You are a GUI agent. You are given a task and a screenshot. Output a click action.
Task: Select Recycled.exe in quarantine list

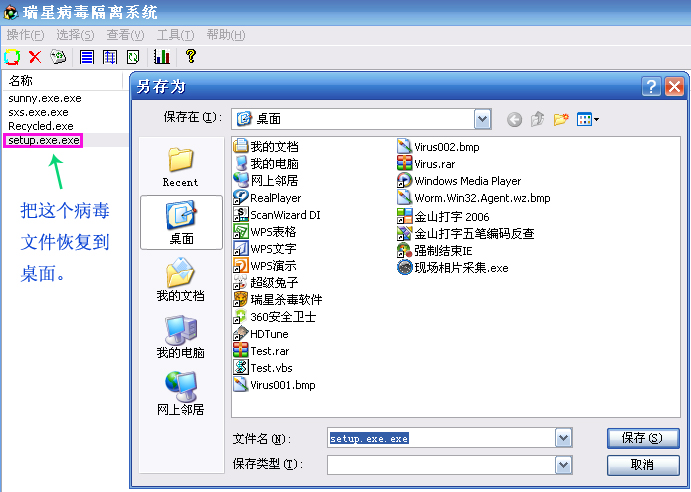(41, 126)
